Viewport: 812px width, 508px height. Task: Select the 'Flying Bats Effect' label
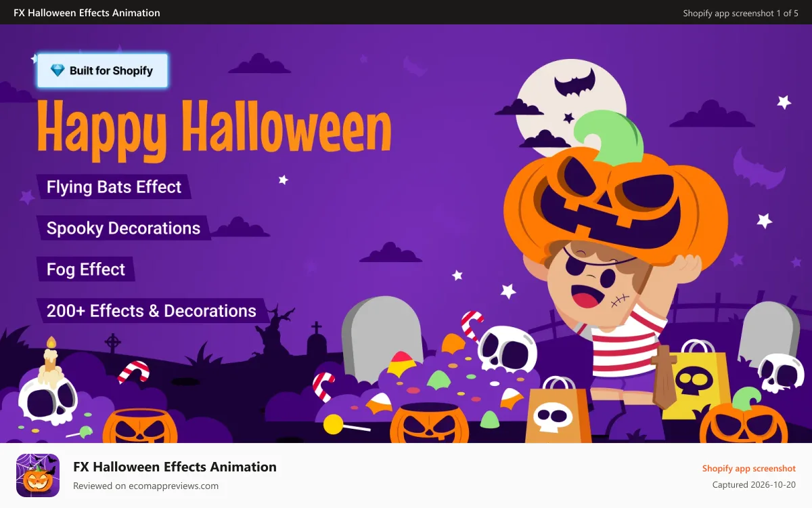pyautogui.click(x=114, y=187)
